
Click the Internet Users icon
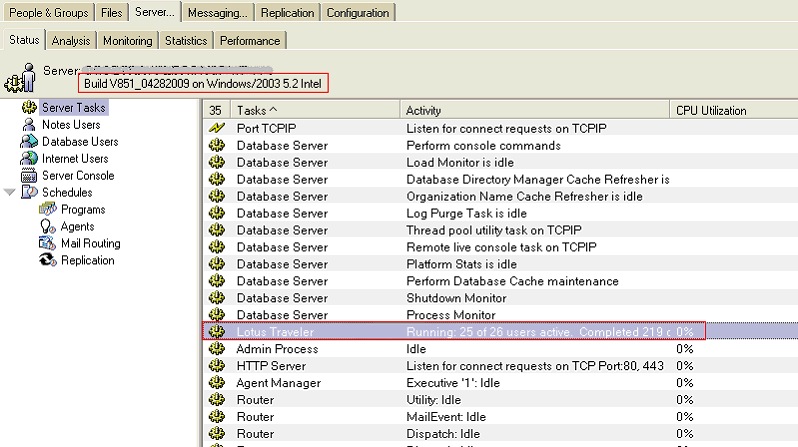click(x=29, y=159)
